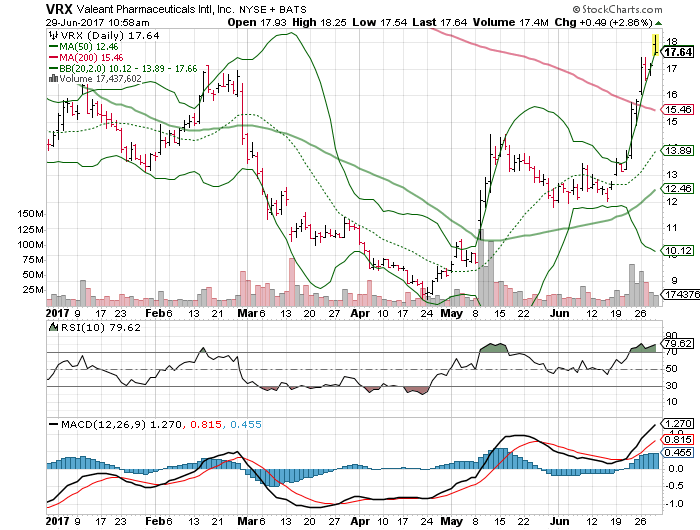Click the RSI legend icon
This screenshot has height=530, width=700.
[54, 327]
